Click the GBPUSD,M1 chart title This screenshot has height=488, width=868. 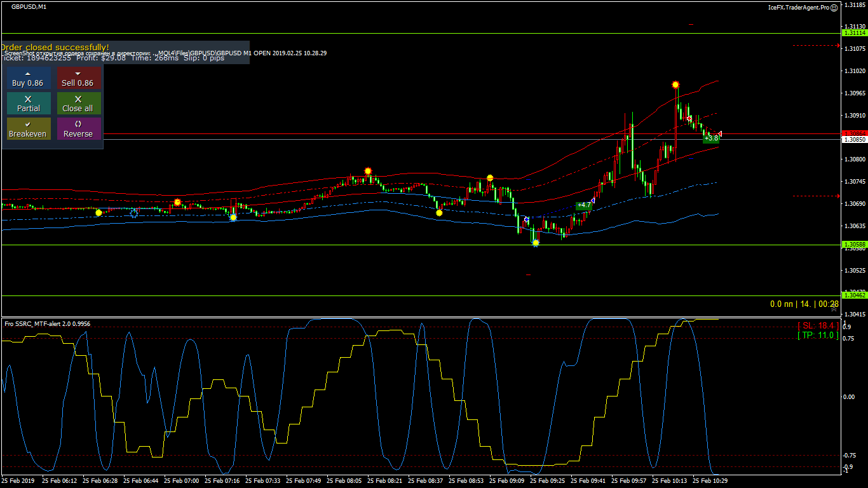[29, 7]
